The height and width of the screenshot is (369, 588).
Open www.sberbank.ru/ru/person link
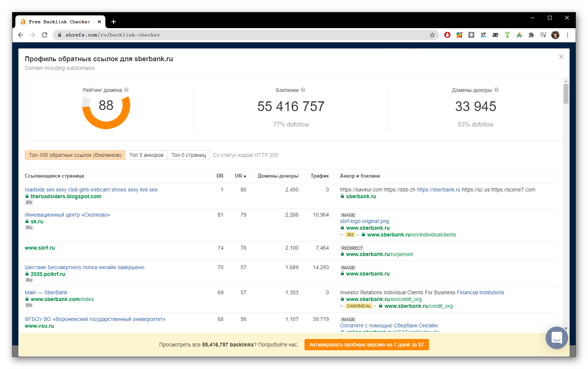[x=379, y=254]
